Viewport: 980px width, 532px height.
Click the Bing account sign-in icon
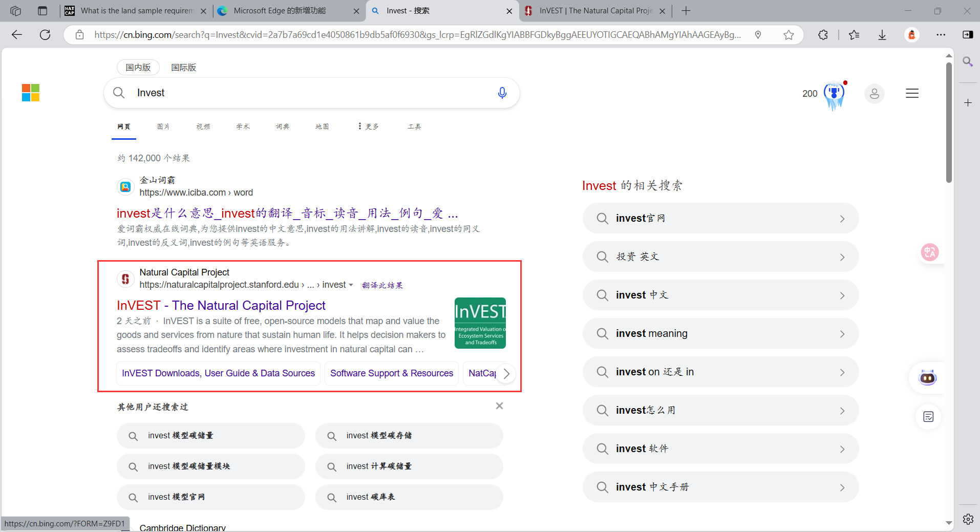(x=875, y=94)
